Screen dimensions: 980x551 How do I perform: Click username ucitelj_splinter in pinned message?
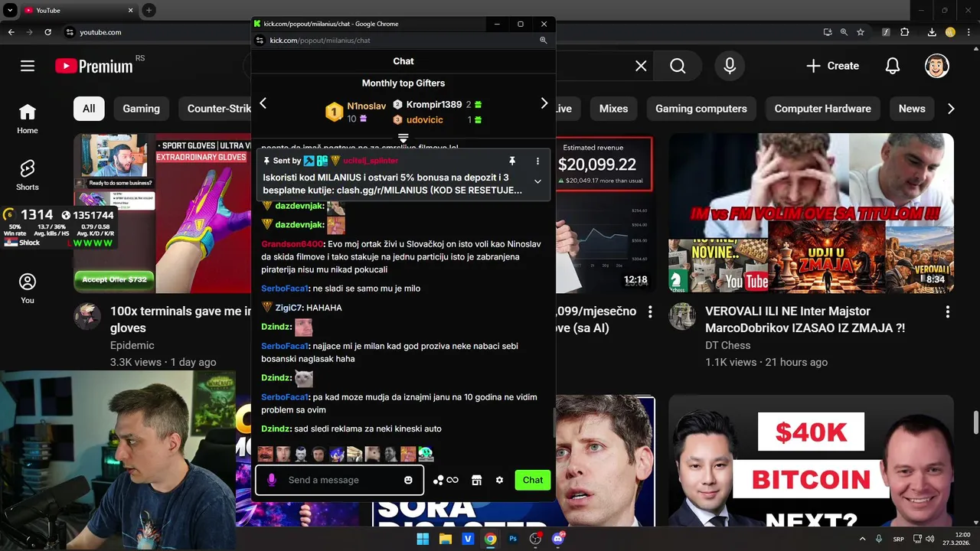[x=371, y=161]
